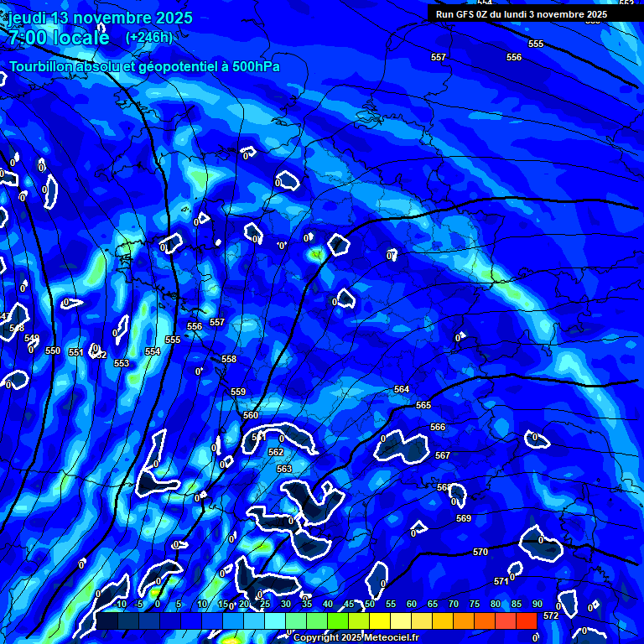644x644 pixels.
Task: Click the '564' geopotential contour label
Action: (402, 389)
